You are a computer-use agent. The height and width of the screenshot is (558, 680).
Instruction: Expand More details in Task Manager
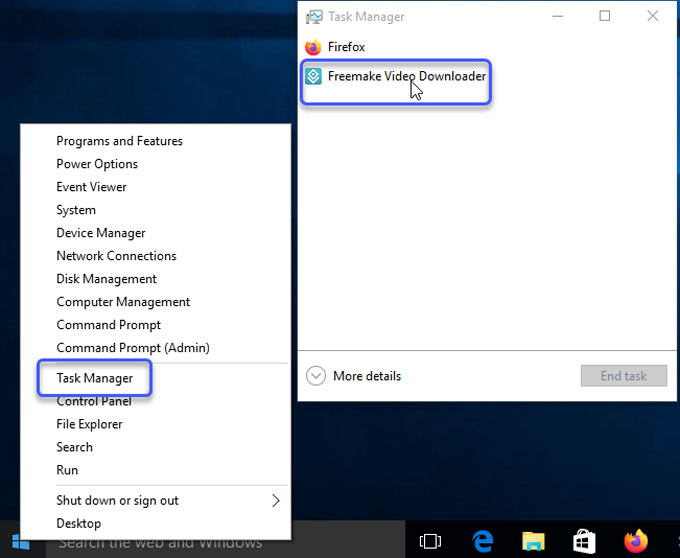[x=354, y=376]
